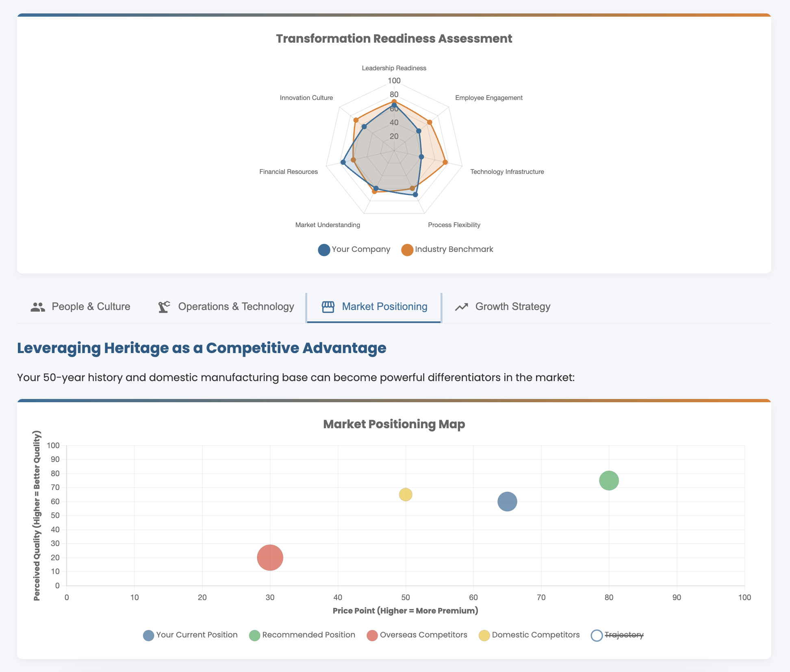Switch to the Growth Strategy tab
The height and width of the screenshot is (672, 790).
click(x=512, y=307)
